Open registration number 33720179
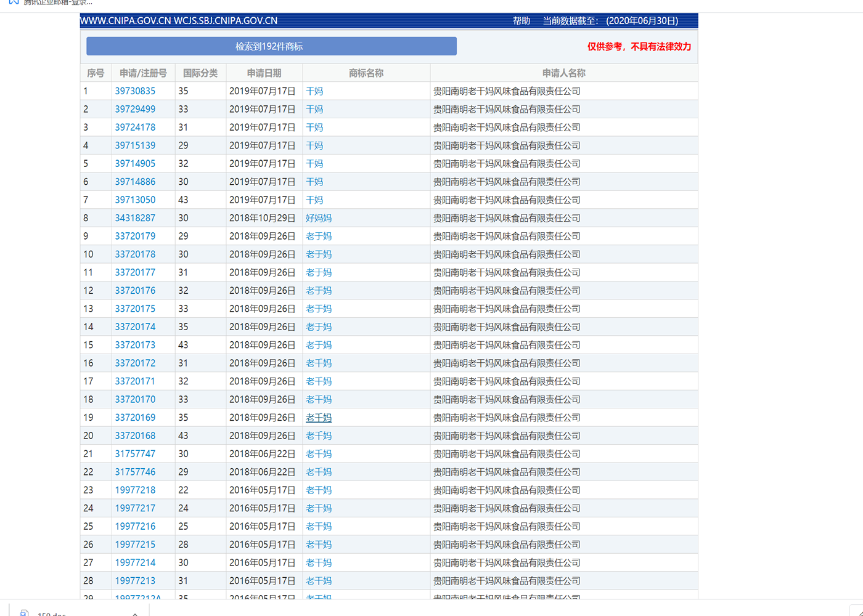 click(x=135, y=236)
